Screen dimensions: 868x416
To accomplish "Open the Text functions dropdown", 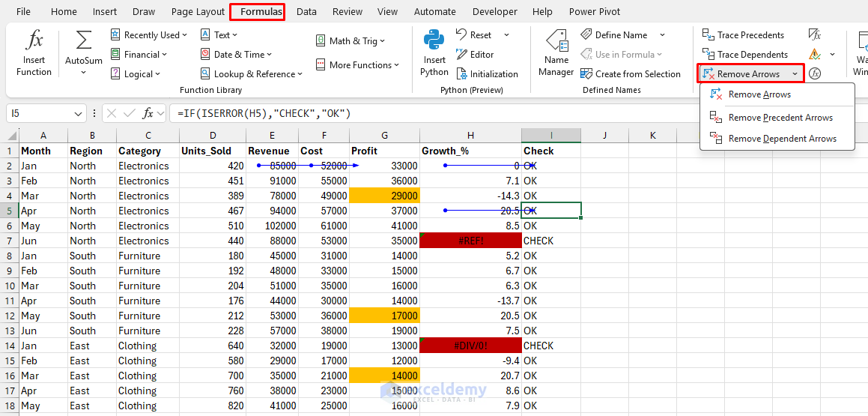I will point(219,35).
